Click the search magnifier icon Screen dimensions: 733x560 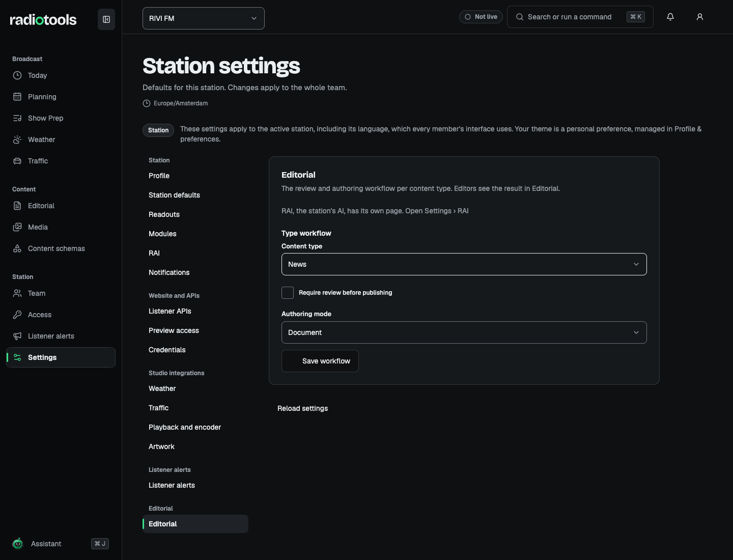(520, 17)
